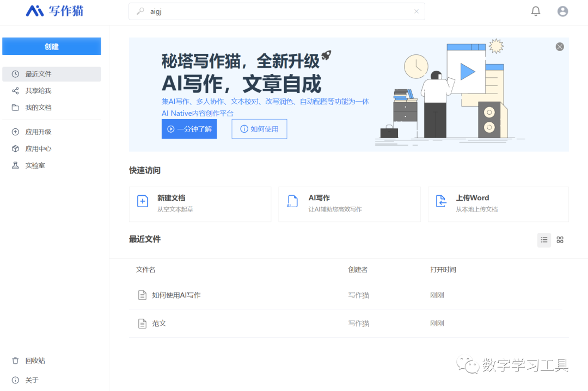Open 实验室 lab section
Screen dimensions: 588x391
(x=35, y=165)
